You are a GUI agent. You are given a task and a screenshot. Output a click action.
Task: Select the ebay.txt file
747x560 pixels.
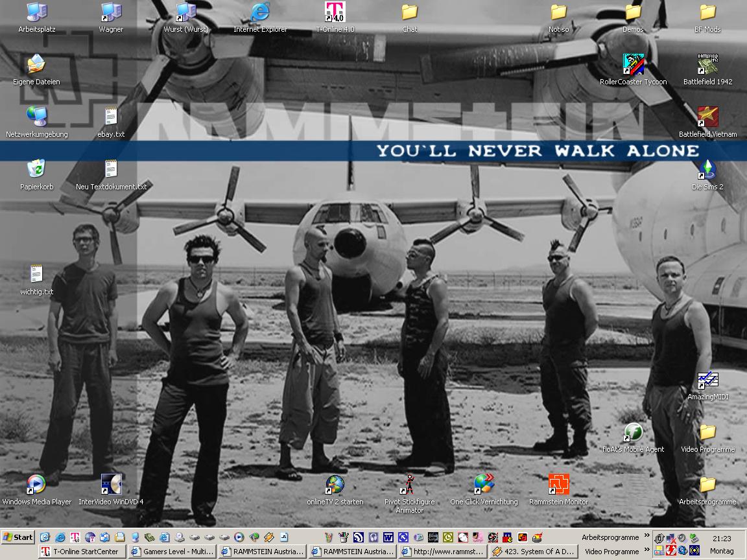111,123
